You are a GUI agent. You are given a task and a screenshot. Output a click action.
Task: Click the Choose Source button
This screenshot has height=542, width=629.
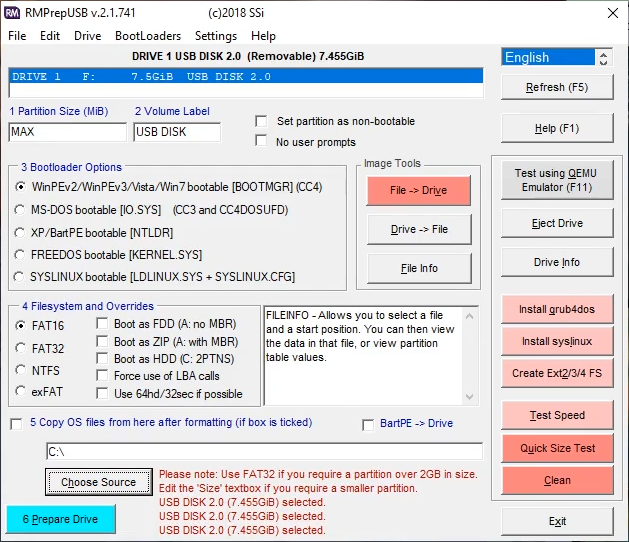point(98,482)
